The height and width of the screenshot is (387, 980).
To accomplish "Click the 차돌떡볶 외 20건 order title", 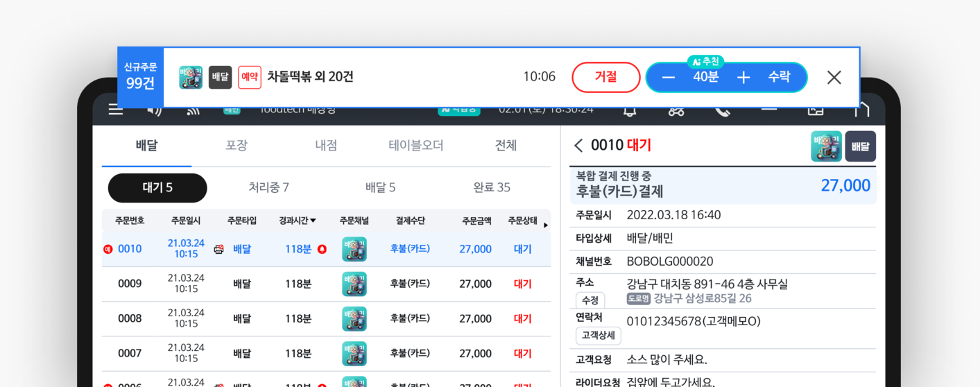I will pos(310,77).
